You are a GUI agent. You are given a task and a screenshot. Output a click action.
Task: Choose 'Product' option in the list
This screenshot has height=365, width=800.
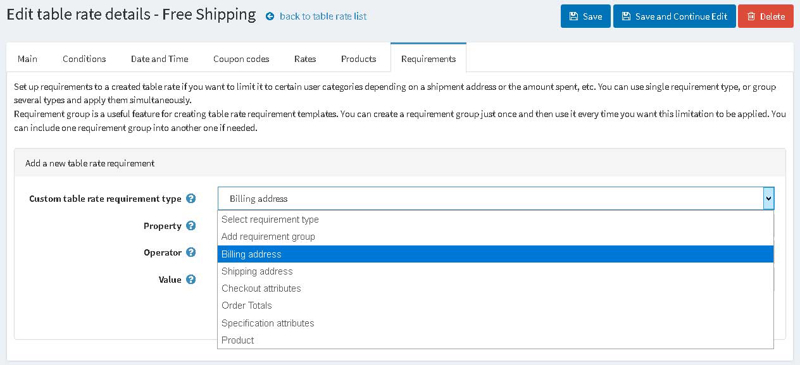[x=495, y=340]
